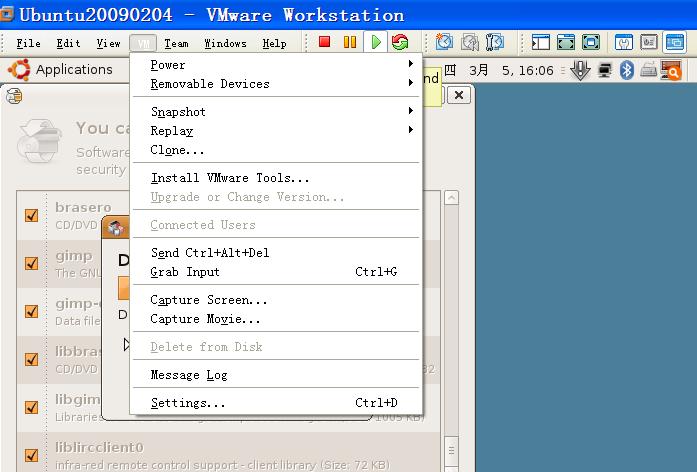This screenshot has height=472, width=697.
Task: Open the View menu
Action: pyautogui.click(x=108, y=43)
